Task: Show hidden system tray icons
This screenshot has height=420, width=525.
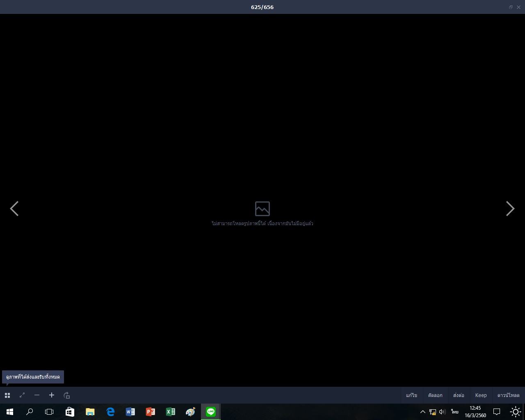Action: tap(423, 412)
